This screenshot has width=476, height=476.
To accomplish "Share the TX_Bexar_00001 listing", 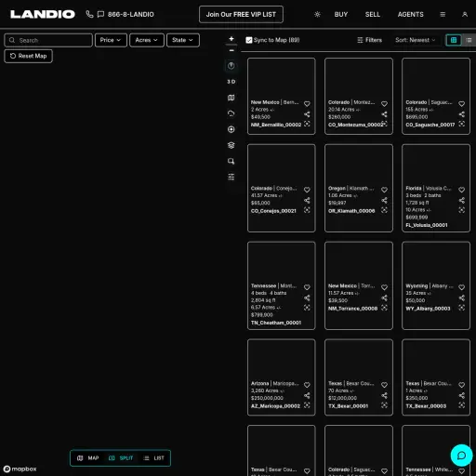I will click(384, 395).
